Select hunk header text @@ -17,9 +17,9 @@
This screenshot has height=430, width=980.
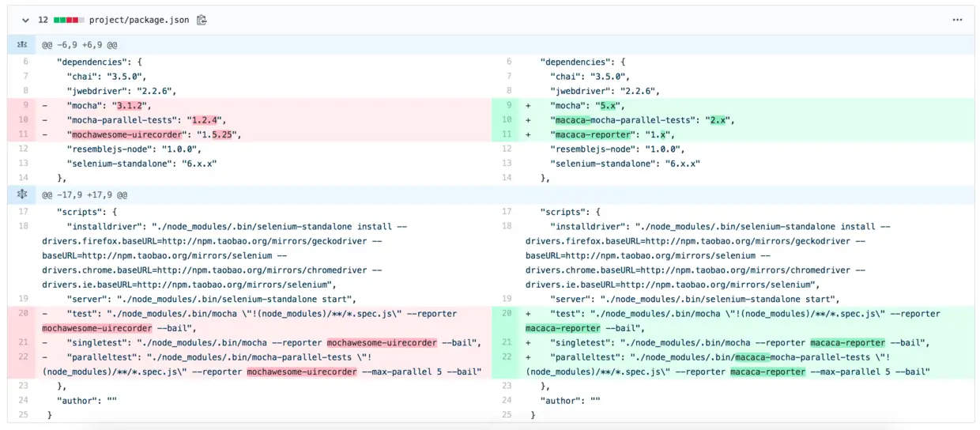click(x=85, y=194)
